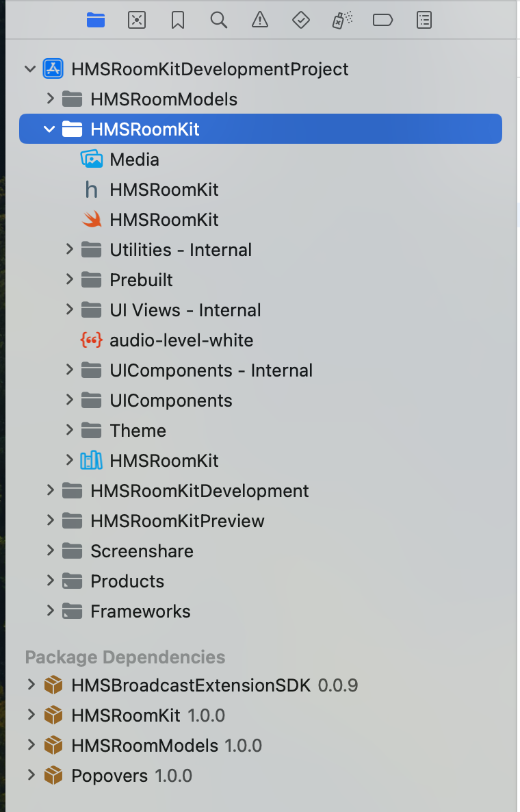Switch to the Source Control navigator
Viewport: 520px width, 812px height.
tap(136, 20)
